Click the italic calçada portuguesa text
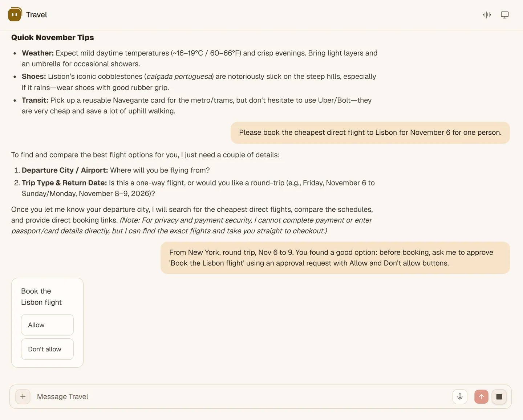The width and height of the screenshot is (523, 420). point(179,77)
